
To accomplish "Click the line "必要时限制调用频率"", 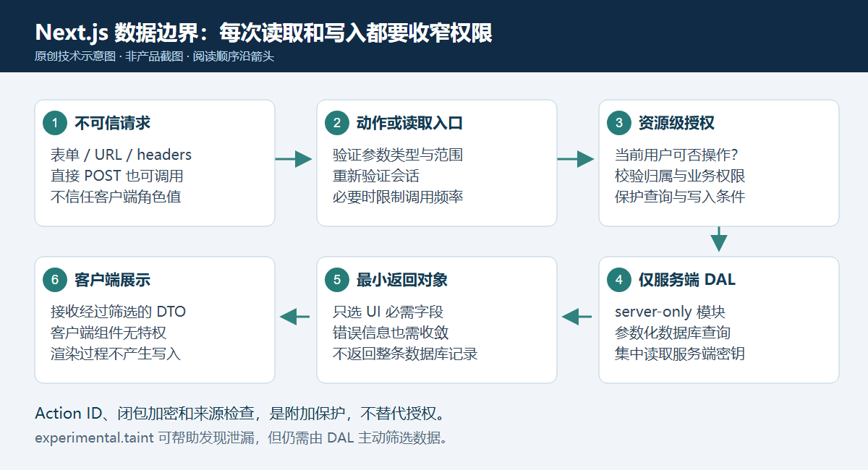I will [x=398, y=196].
